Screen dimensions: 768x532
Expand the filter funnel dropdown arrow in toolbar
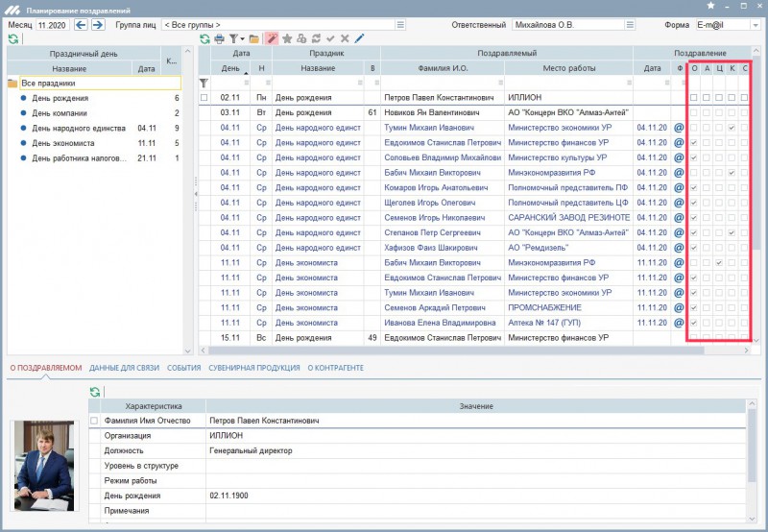coord(242,38)
